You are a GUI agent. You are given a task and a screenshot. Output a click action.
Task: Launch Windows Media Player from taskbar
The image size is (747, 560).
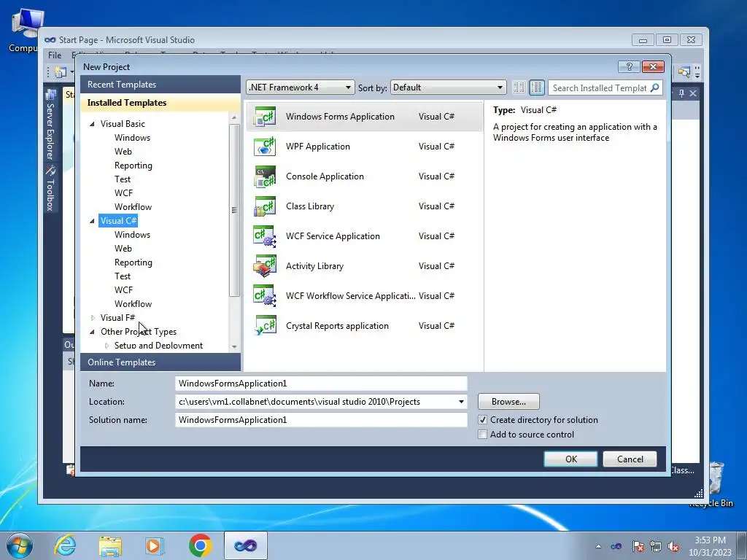pyautogui.click(x=155, y=545)
